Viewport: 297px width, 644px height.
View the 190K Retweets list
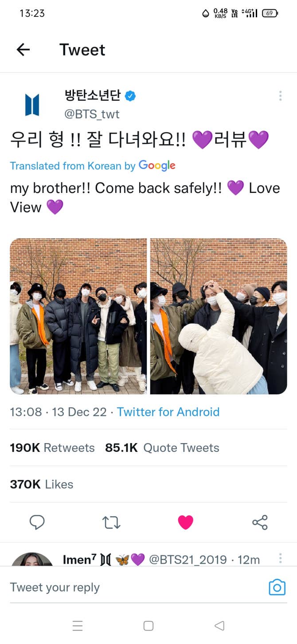(x=52, y=448)
